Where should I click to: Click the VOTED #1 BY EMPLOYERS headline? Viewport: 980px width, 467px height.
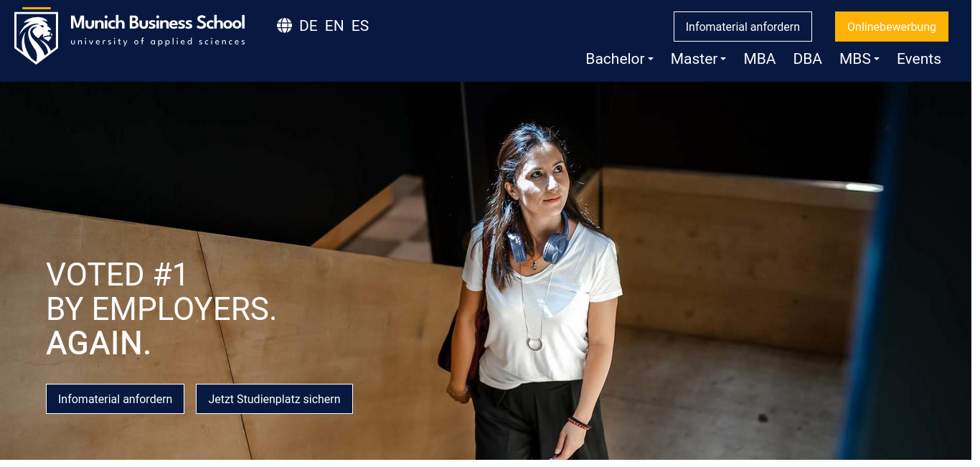[161, 309]
